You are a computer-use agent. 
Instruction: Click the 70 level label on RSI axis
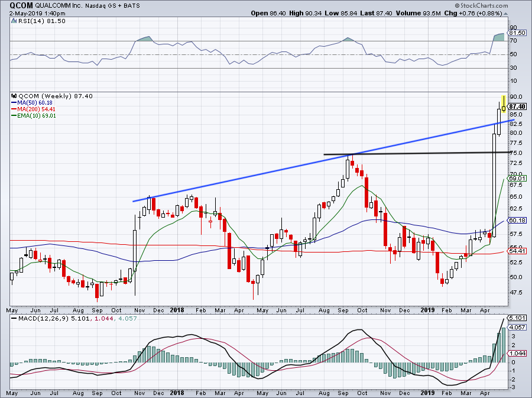(x=513, y=41)
